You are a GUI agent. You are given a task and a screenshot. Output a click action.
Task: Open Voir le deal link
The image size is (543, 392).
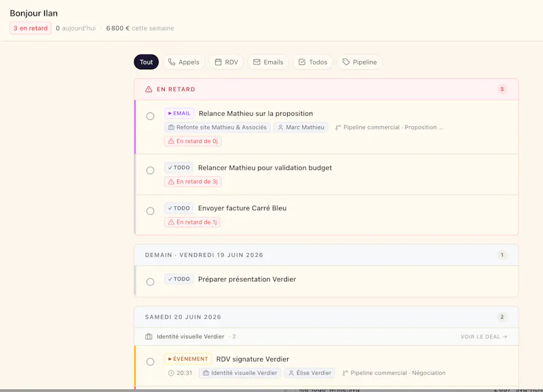[x=484, y=336]
